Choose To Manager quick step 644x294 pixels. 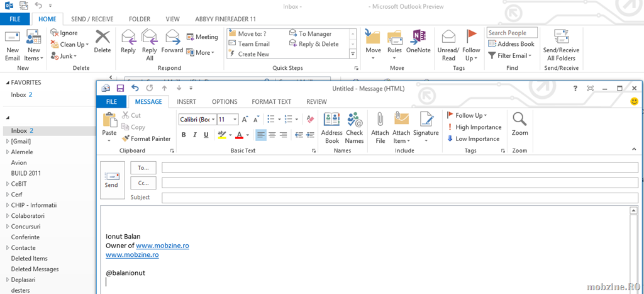310,34
